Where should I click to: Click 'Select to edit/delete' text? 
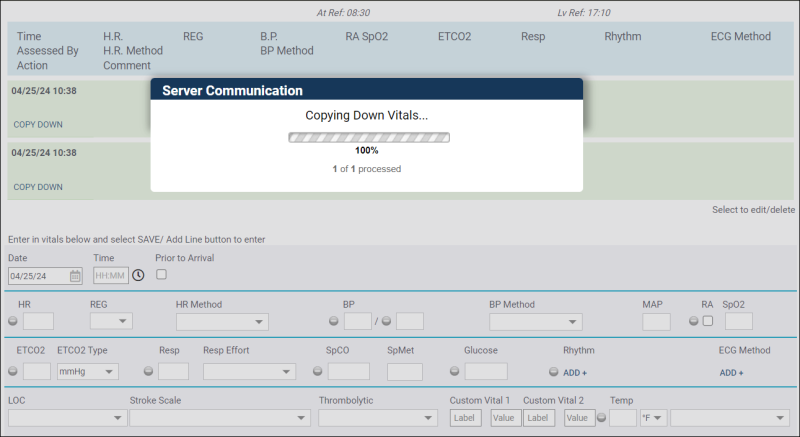coord(754,210)
